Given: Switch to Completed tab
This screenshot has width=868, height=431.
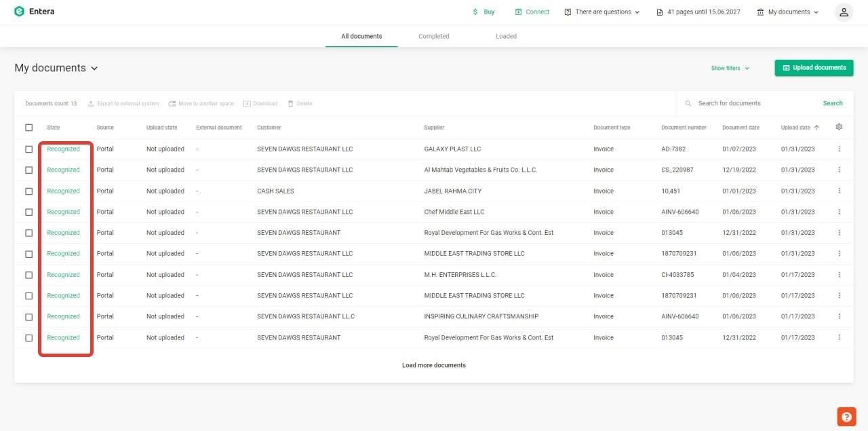Looking at the screenshot, I should pos(434,36).
